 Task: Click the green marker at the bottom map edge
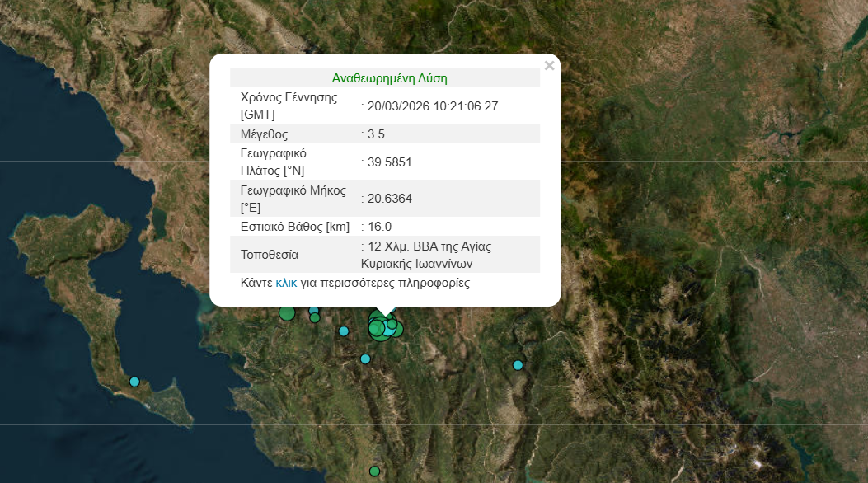(374, 471)
